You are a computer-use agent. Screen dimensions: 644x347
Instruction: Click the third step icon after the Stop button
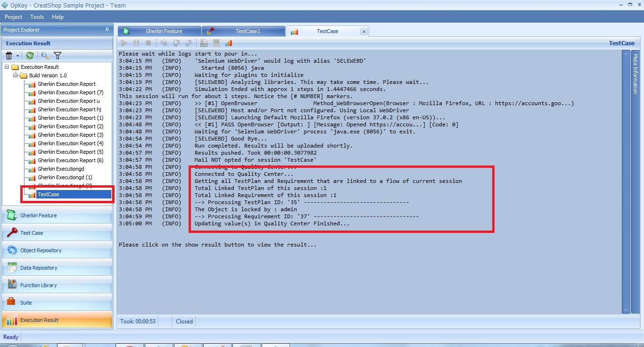(188, 43)
